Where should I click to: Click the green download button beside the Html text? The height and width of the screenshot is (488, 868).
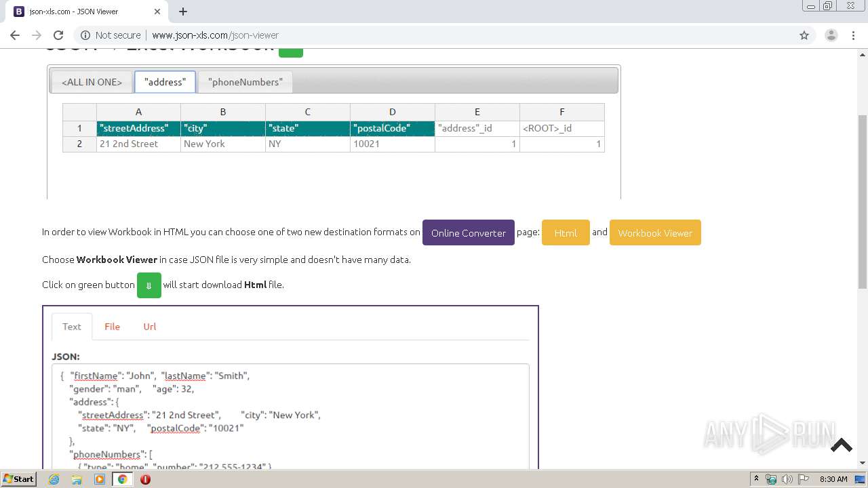pos(149,285)
